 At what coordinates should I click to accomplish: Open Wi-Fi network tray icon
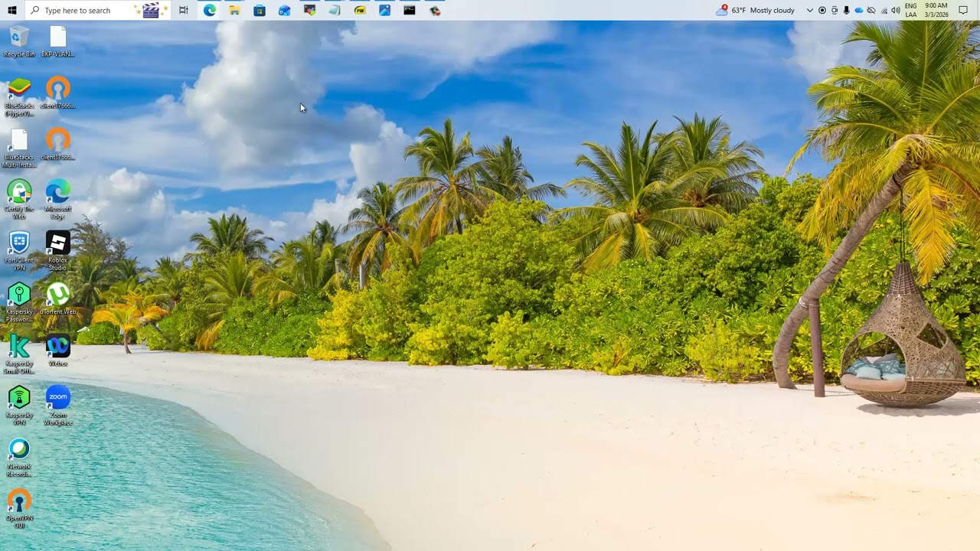[x=884, y=10]
